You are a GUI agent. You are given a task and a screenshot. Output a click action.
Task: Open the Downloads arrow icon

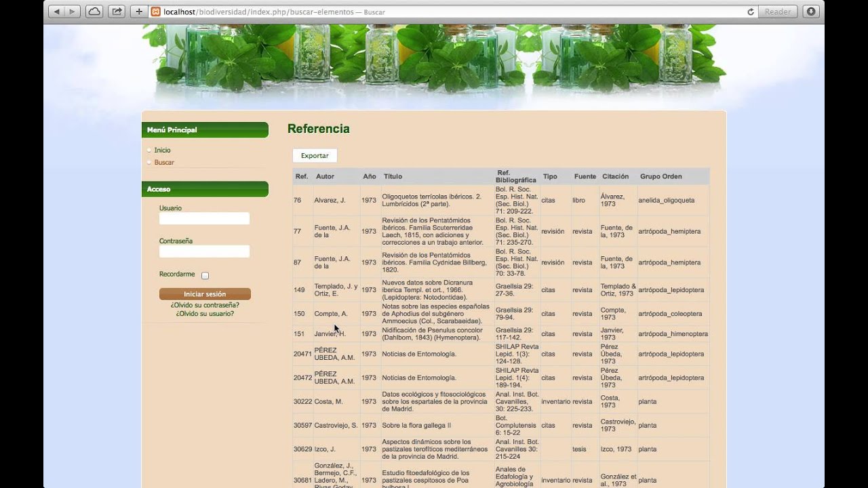[x=810, y=12]
